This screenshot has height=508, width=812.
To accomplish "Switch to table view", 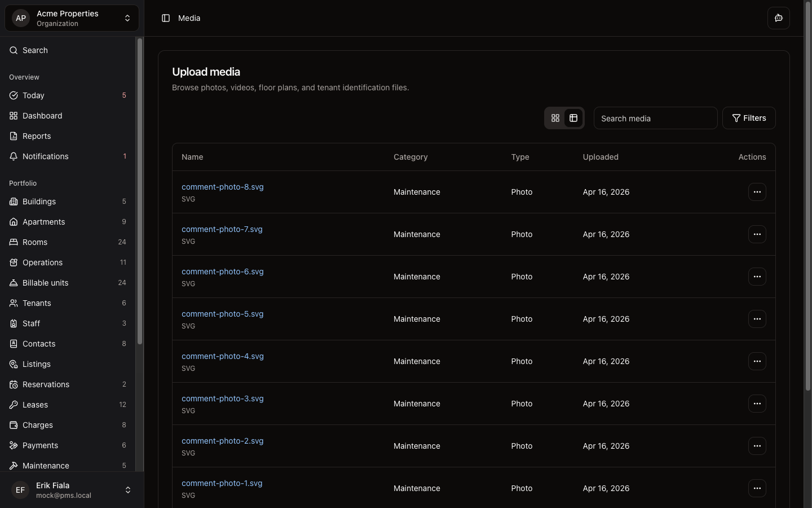I will (573, 118).
